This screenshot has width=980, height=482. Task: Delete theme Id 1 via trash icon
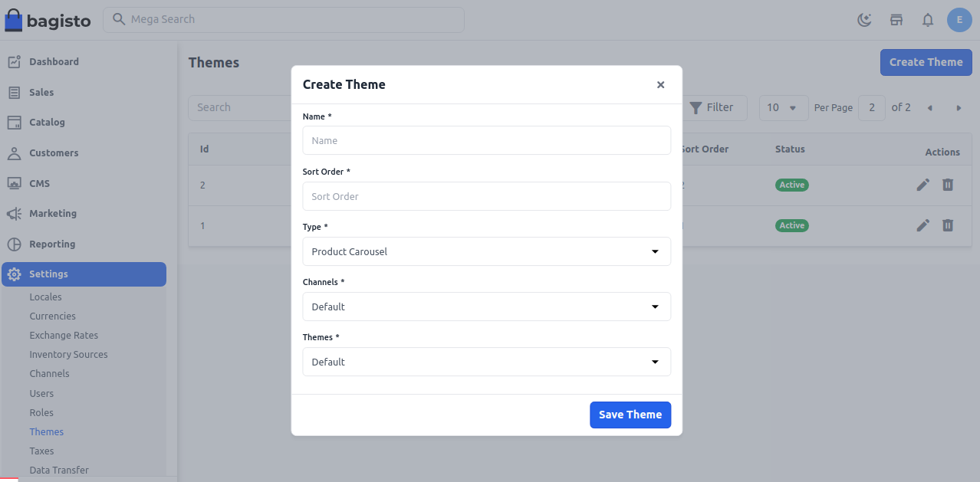pyautogui.click(x=947, y=225)
